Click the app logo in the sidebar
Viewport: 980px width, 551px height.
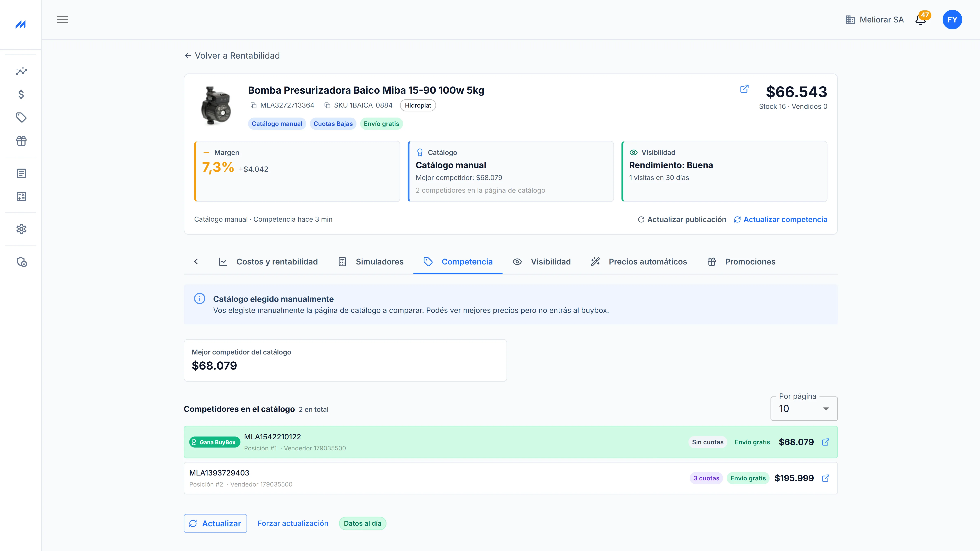pyautogui.click(x=21, y=25)
